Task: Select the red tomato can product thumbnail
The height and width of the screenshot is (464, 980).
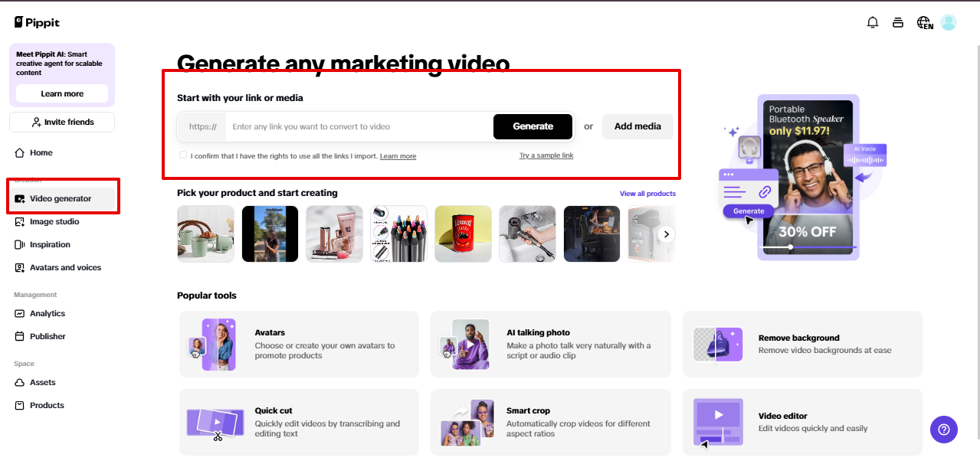Action: click(463, 234)
